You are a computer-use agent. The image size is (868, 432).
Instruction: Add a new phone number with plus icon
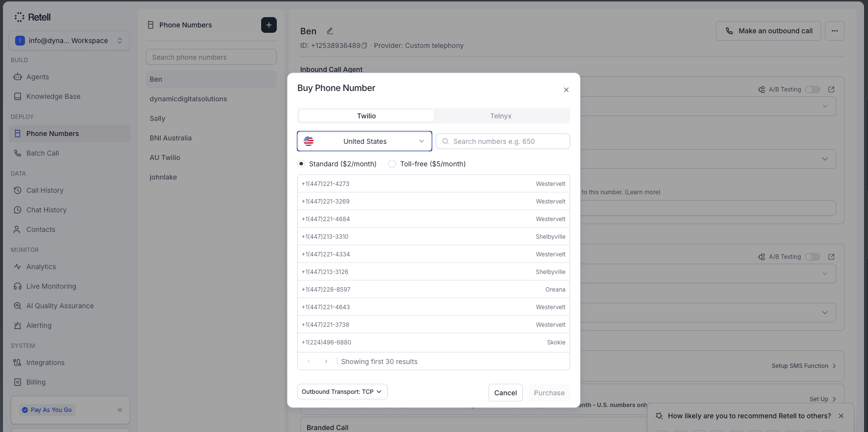[x=269, y=25]
